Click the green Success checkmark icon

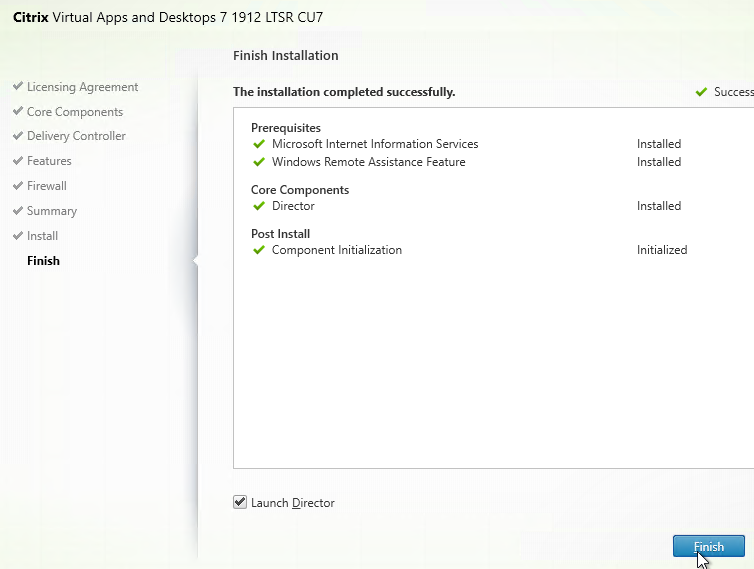(x=701, y=92)
